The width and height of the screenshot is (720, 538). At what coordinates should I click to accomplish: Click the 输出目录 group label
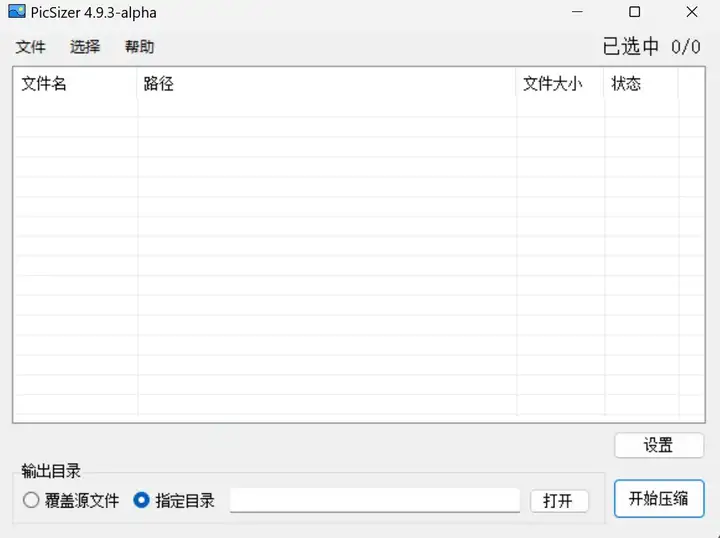pos(51,471)
